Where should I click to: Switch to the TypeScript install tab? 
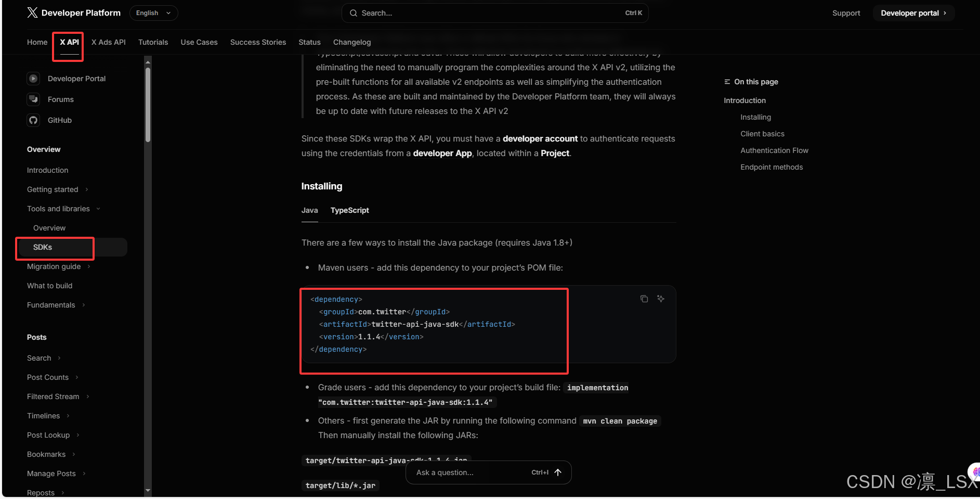[350, 210]
